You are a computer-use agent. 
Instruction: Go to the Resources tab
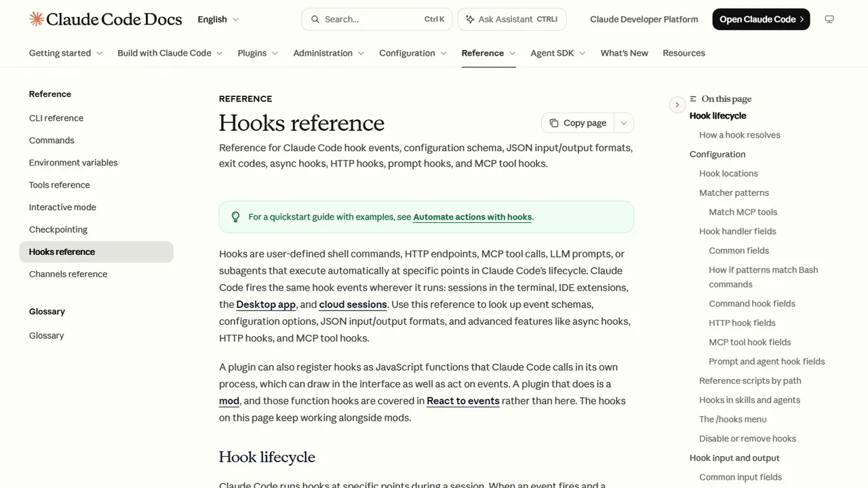684,53
